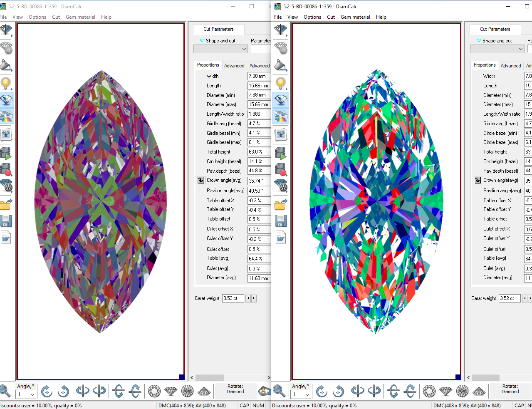
Task: Click the diamond photo snapshot icon in left window
Action: point(6,134)
